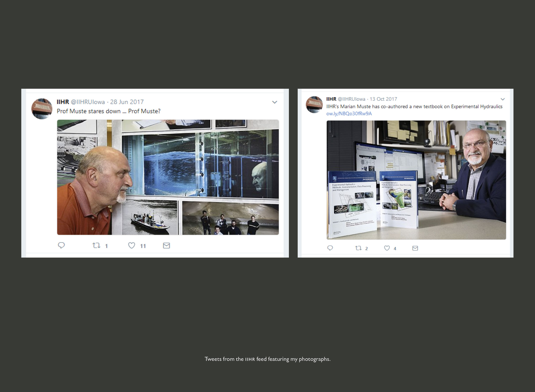Screen dimensions: 535x392
Task: Click @IIHRUIowa handle in June tweet
Action: pyautogui.click(x=88, y=102)
